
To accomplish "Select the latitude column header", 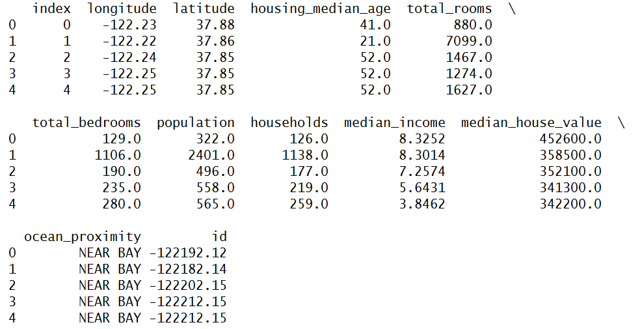I will point(204,9).
